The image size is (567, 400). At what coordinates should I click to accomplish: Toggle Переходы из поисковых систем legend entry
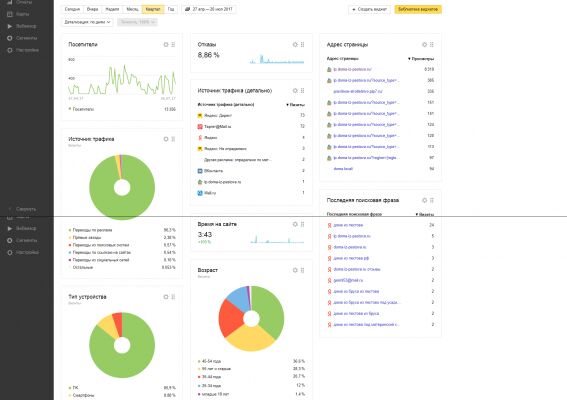pos(99,245)
